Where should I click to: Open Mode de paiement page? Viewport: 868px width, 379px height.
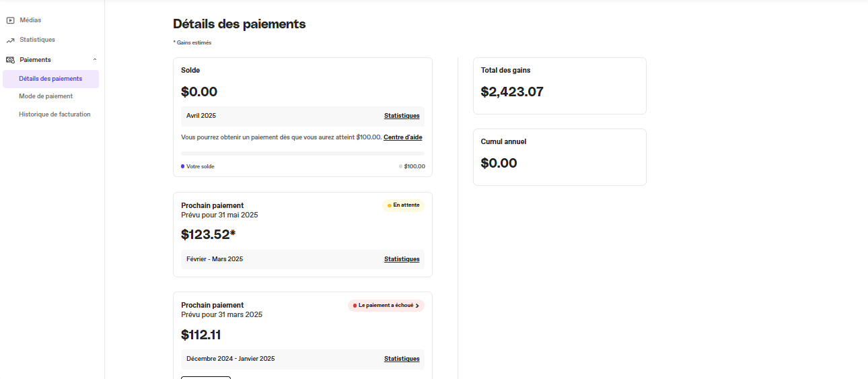point(46,96)
